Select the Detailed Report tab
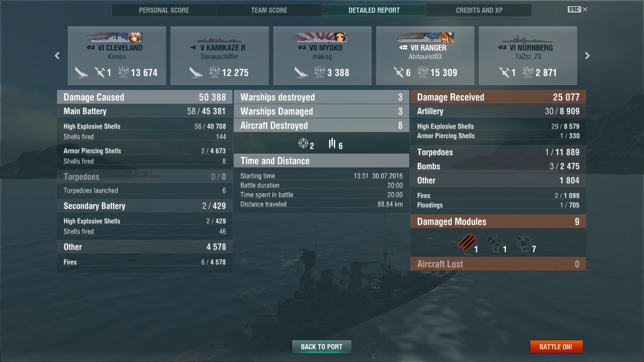 (374, 10)
